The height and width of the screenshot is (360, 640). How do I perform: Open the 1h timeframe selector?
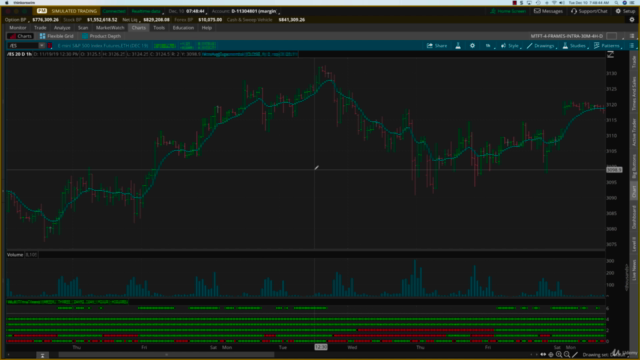pyautogui.click(x=488, y=46)
